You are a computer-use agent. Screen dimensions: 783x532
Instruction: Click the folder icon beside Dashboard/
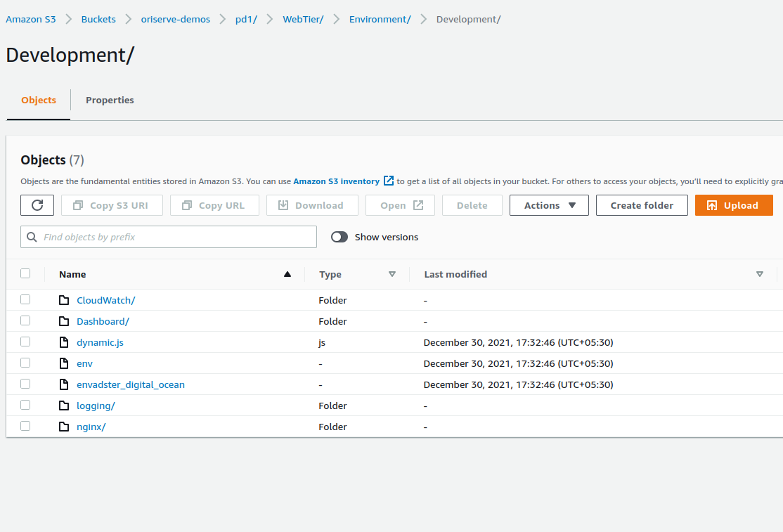coord(64,321)
